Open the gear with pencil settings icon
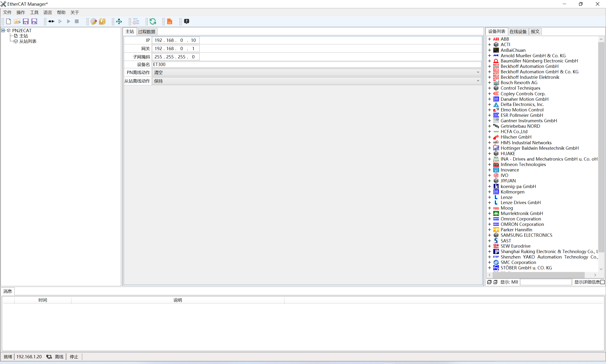This screenshot has width=606, height=364. pyautogui.click(x=94, y=21)
